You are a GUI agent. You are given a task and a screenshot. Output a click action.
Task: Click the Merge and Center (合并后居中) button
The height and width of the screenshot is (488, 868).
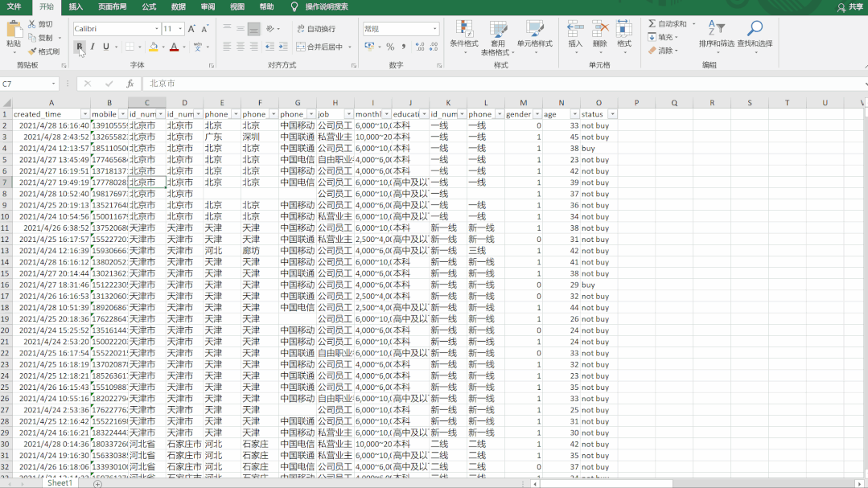[x=320, y=47]
